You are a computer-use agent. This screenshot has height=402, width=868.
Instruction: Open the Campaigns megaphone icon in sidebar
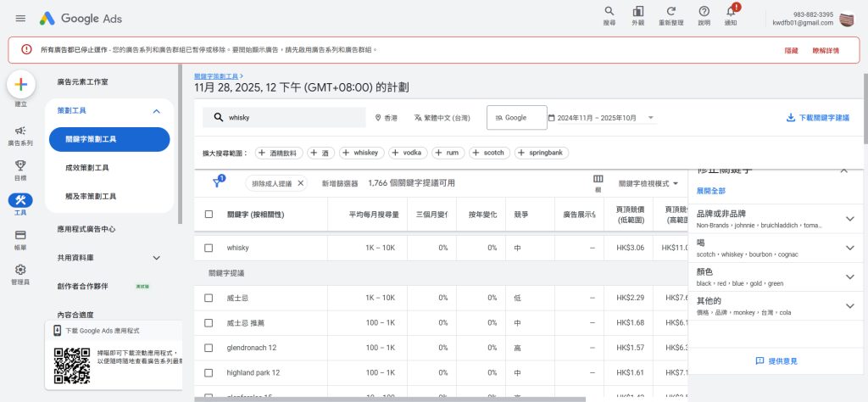(20, 131)
